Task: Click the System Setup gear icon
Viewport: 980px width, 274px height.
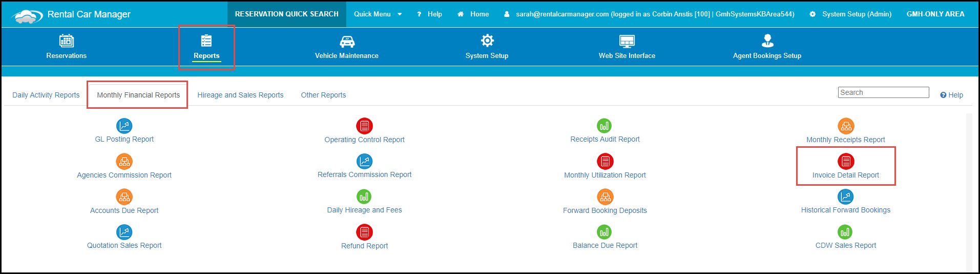Action: point(487,41)
